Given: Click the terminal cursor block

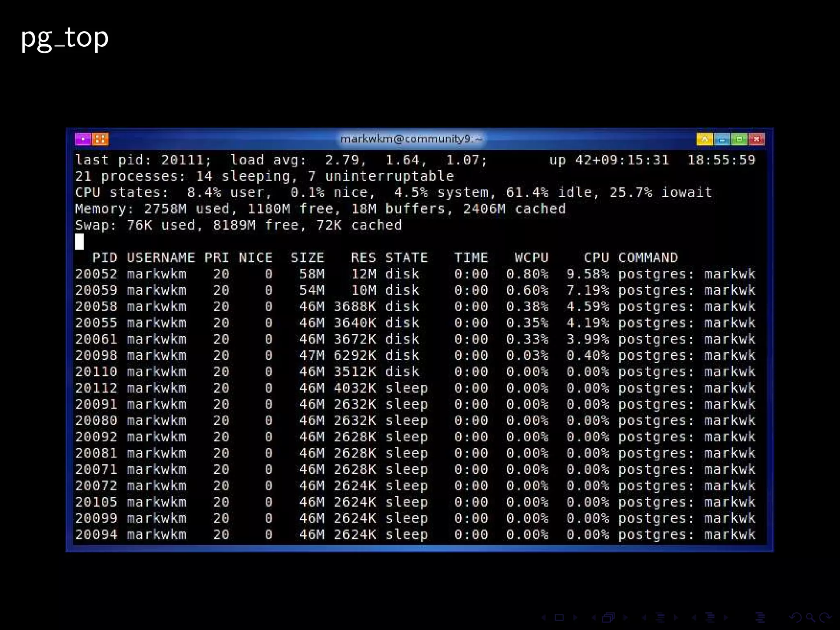Looking at the screenshot, I should tap(79, 242).
